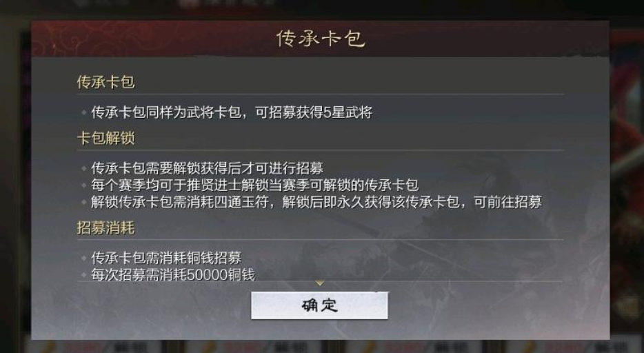
Task: Click the text 可招募获得5星武将
Action: [x=314, y=112]
